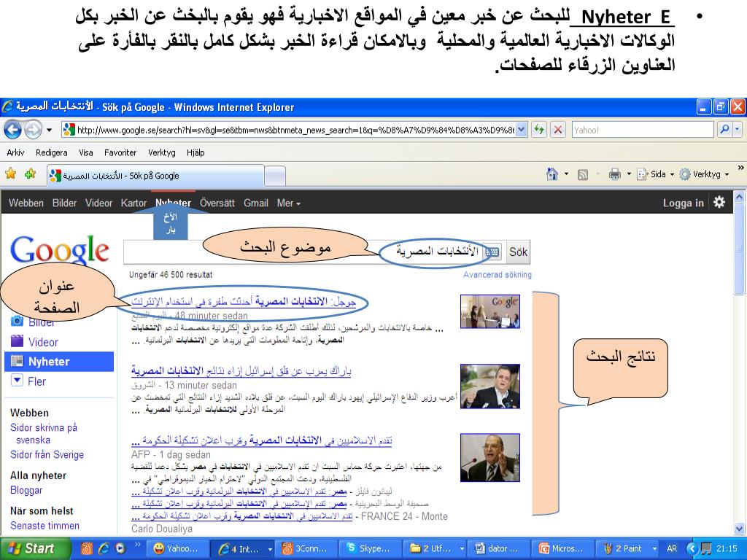Click Bloggar filter link

(x=26, y=490)
